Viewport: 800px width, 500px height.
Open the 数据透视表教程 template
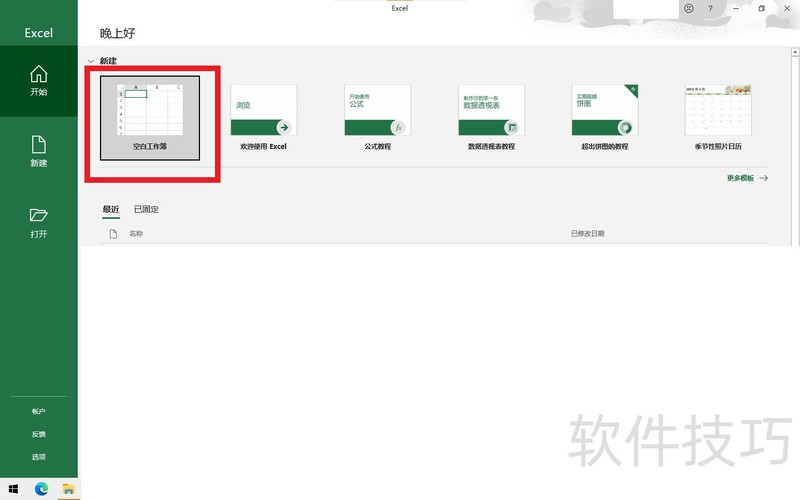click(x=491, y=118)
